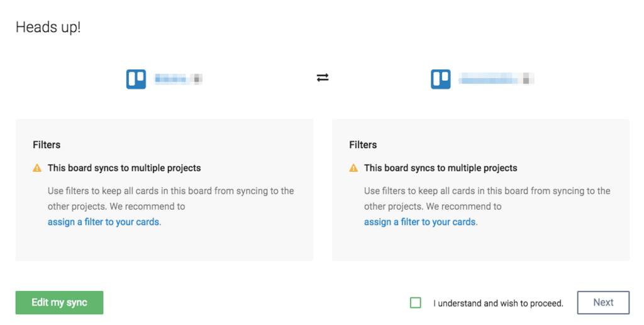The height and width of the screenshot is (325, 644).
Task: Select the blurred left board name
Action: click(x=178, y=79)
